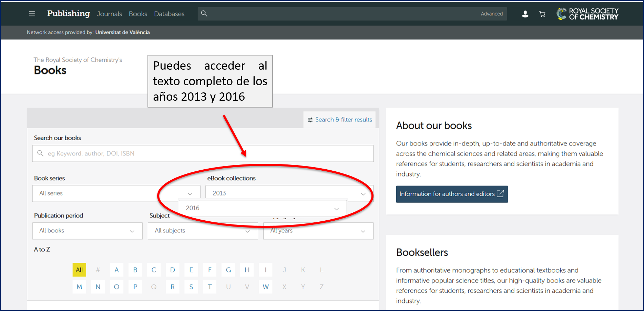This screenshot has width=644, height=311.
Task: Open the Databases menu item
Action: 169,14
